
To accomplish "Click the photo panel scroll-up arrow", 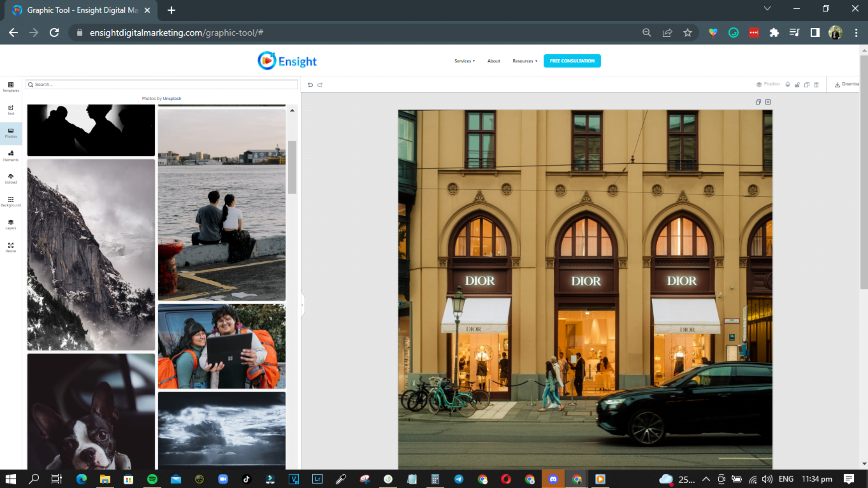I will pos(292,110).
